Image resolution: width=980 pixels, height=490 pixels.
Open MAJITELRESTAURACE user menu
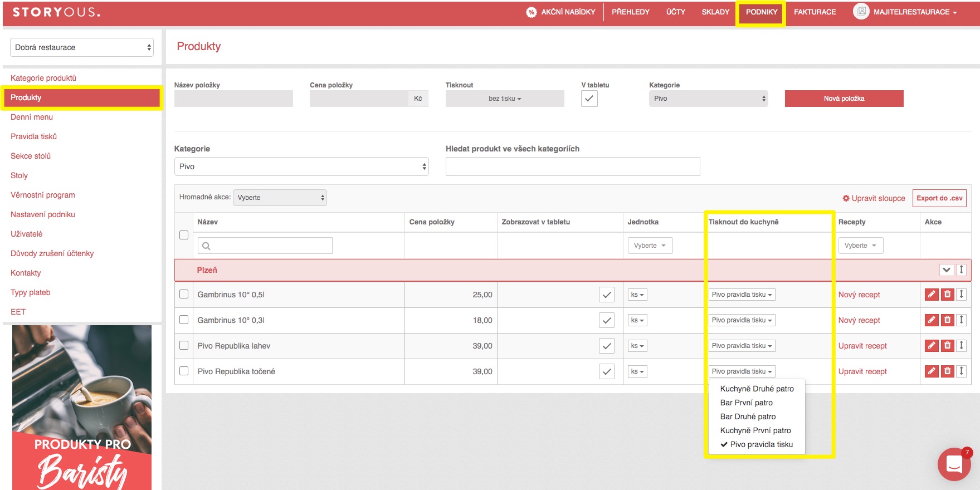[x=915, y=12]
